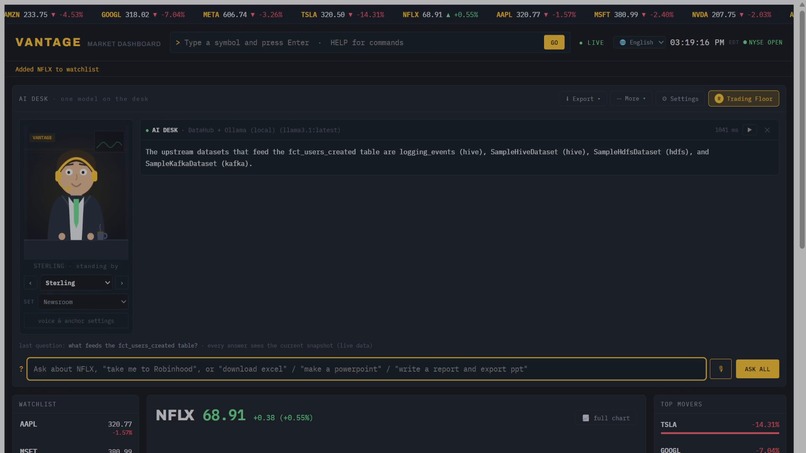Open the English language dropdown
806x453 pixels.
[x=640, y=43]
